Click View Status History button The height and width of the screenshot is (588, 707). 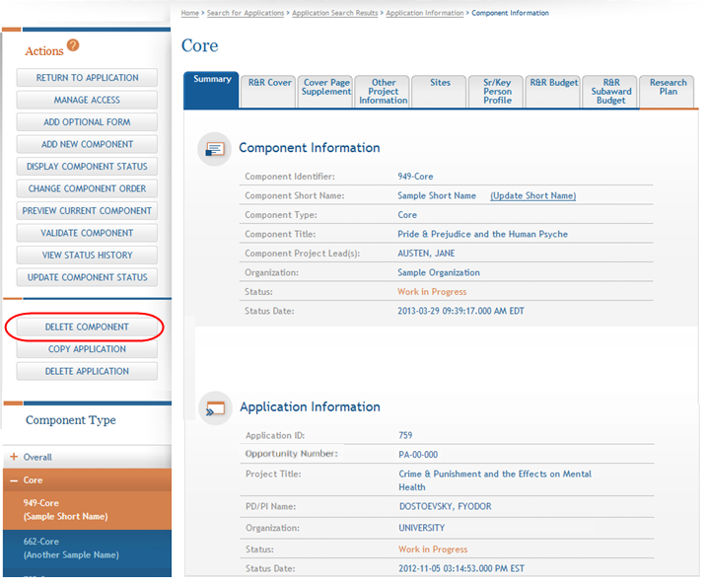pyautogui.click(x=87, y=255)
